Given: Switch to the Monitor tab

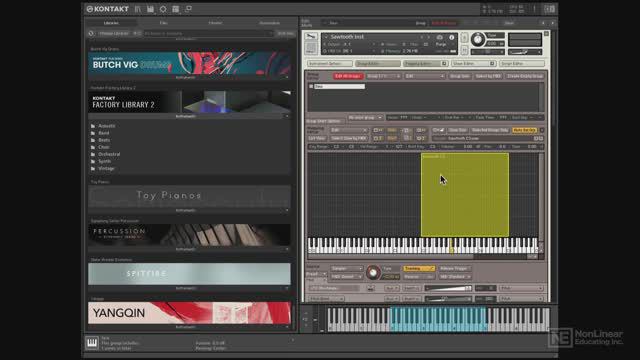Looking at the screenshot, I should coord(216,23).
